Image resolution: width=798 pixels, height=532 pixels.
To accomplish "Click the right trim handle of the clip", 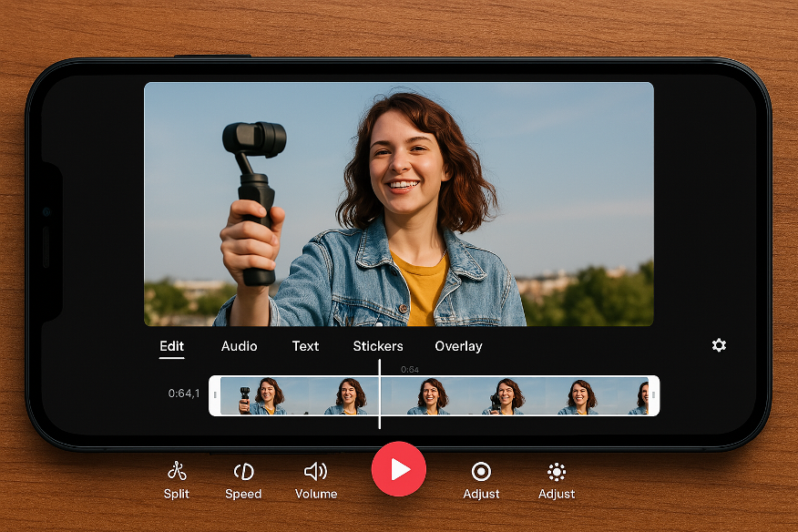I will tap(653, 395).
